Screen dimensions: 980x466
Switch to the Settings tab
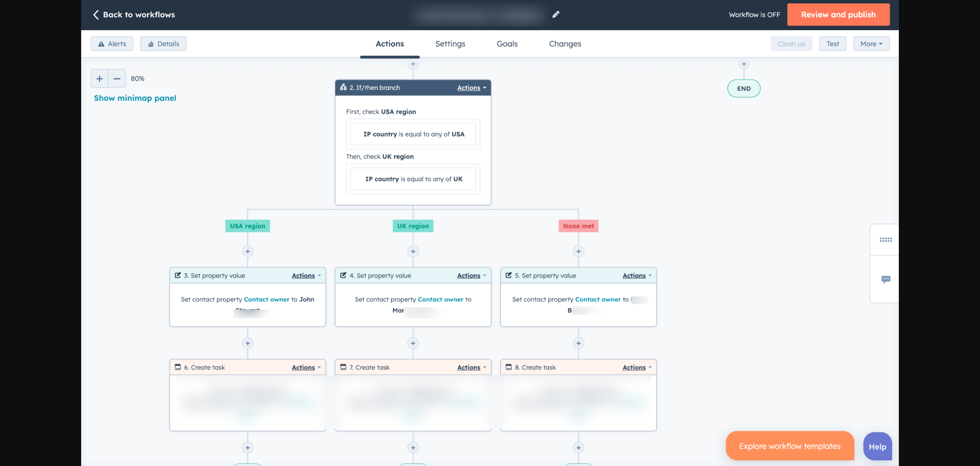[450, 44]
